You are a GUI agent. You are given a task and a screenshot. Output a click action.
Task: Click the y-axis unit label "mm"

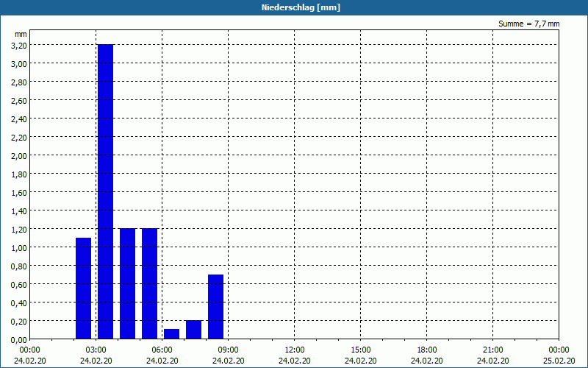[x=21, y=34]
